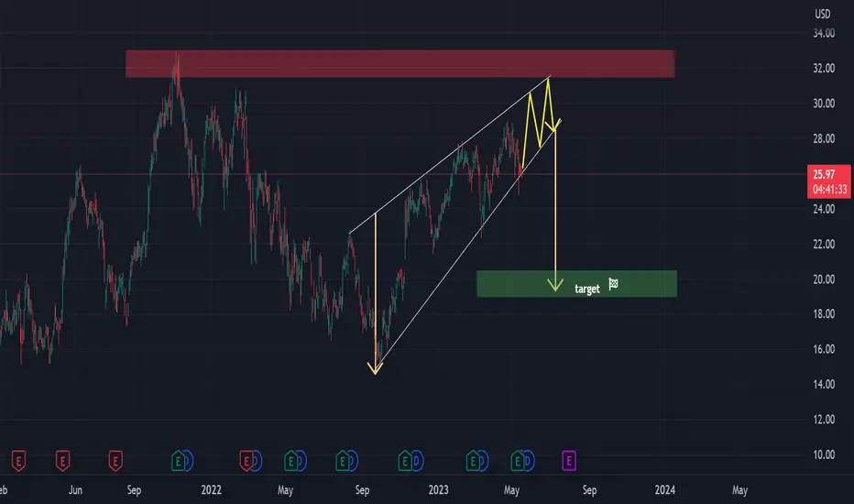Open green earnings marker just before the 2022 label
Viewport: 854px width, 504px height.
[178, 461]
